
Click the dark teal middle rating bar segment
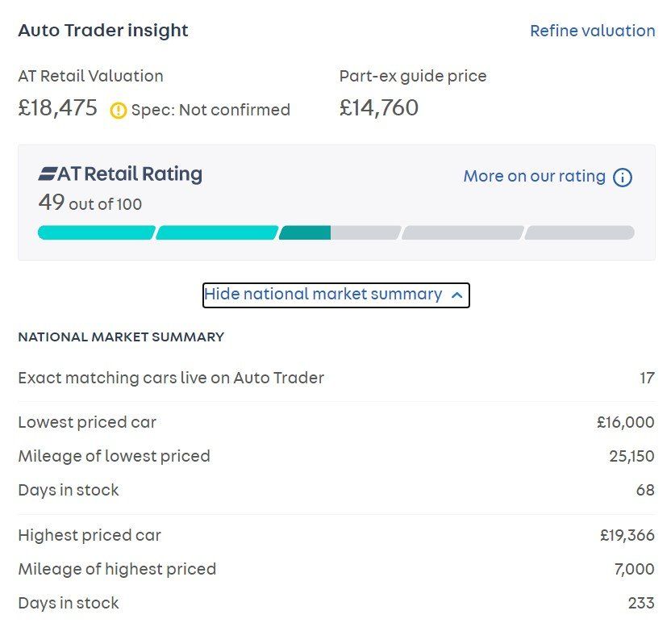[x=305, y=233]
